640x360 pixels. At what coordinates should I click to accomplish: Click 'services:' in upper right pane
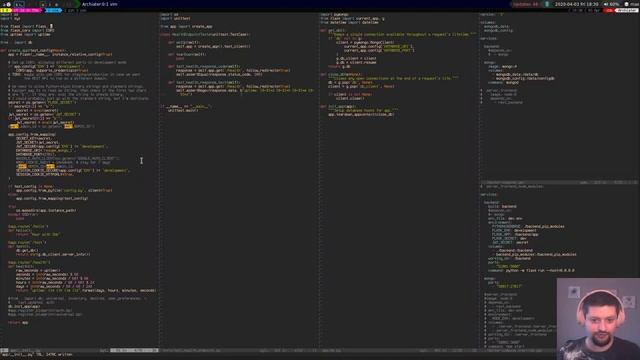(489, 39)
